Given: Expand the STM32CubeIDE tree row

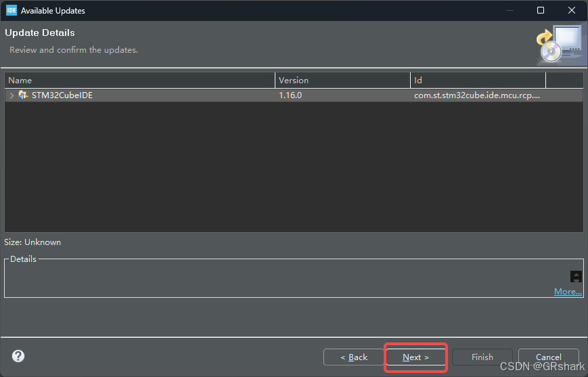Looking at the screenshot, I should (12, 95).
